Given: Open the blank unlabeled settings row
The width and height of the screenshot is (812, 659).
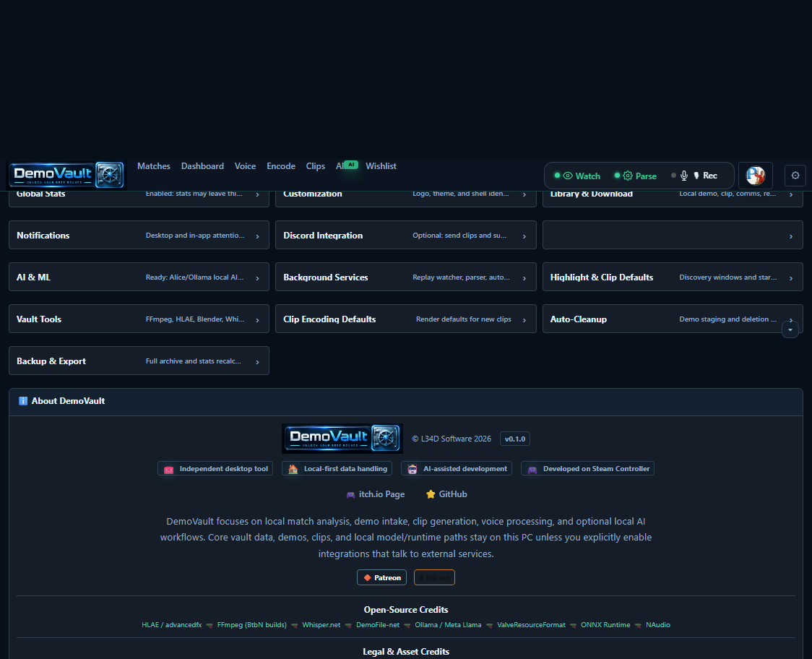Looking at the screenshot, I should (x=673, y=236).
